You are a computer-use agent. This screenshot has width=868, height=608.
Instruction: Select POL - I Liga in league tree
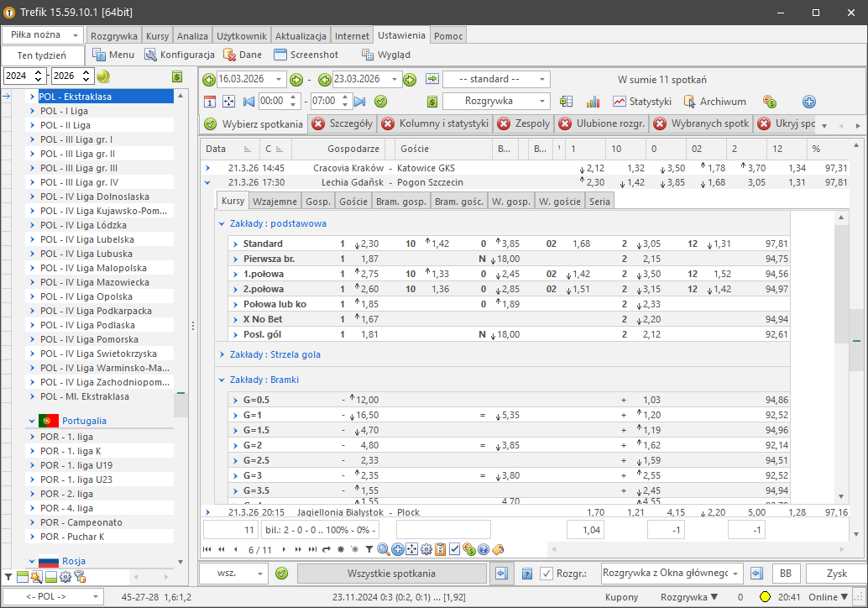(64, 111)
